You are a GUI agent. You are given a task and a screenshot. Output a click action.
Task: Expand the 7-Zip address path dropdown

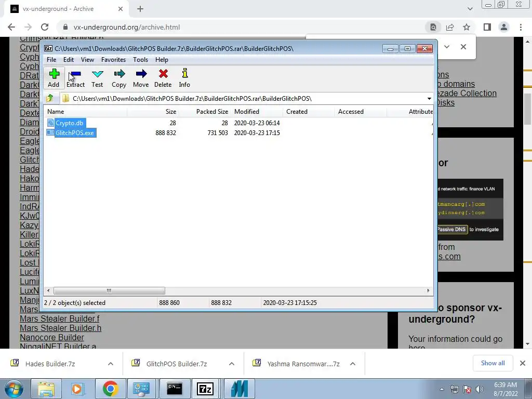click(429, 98)
